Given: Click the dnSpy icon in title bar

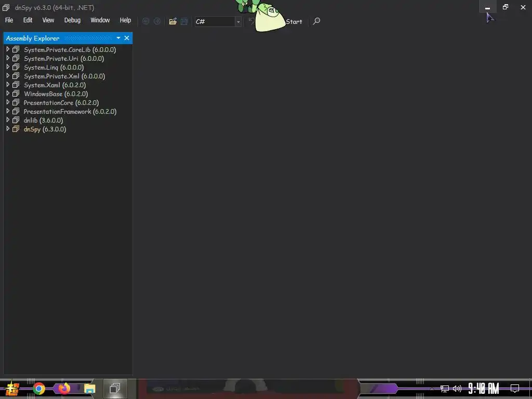Looking at the screenshot, I should point(6,7).
